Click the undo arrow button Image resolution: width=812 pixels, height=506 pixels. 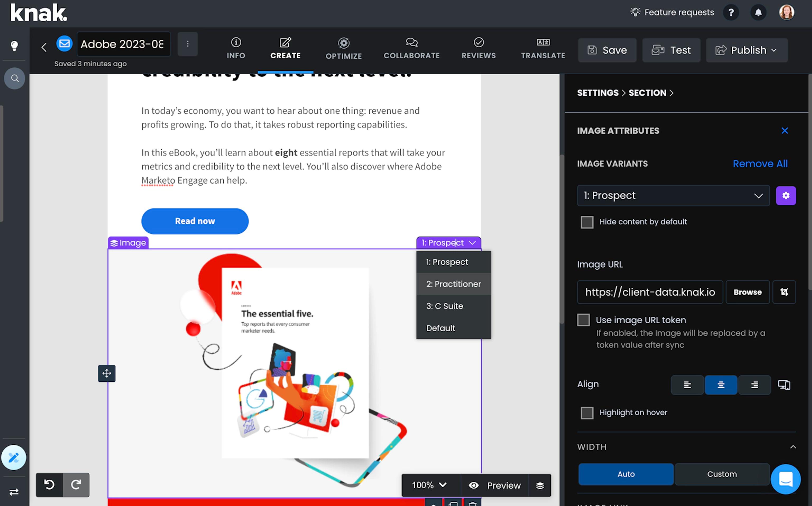click(x=49, y=484)
